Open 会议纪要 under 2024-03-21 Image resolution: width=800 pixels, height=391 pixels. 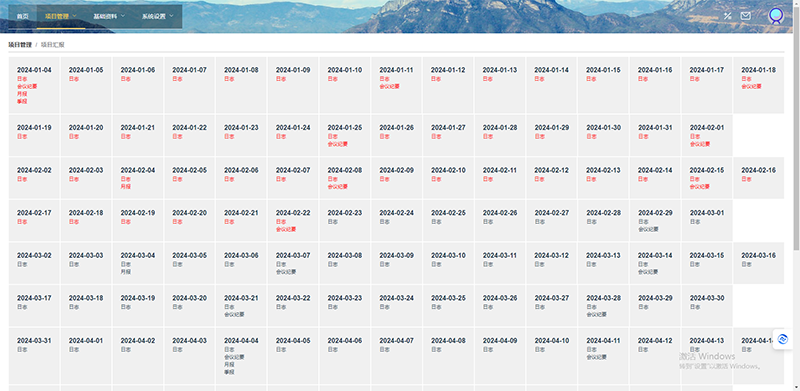234,314
